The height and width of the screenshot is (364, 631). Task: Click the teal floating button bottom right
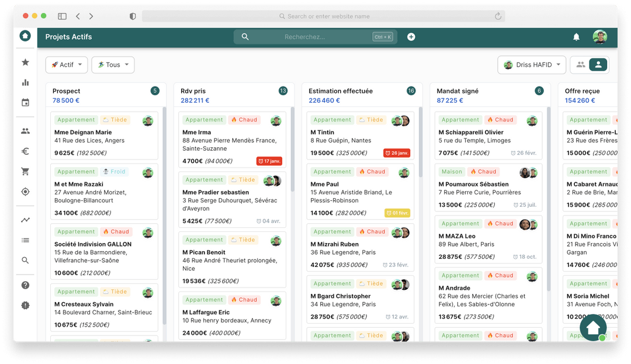(593, 327)
